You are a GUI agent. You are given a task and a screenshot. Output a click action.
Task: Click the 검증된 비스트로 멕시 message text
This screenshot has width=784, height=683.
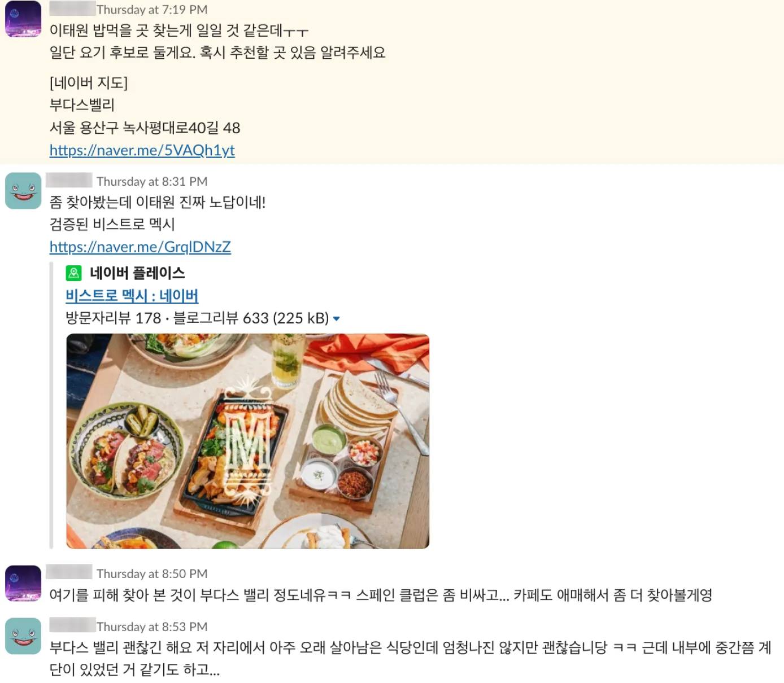coord(112,224)
